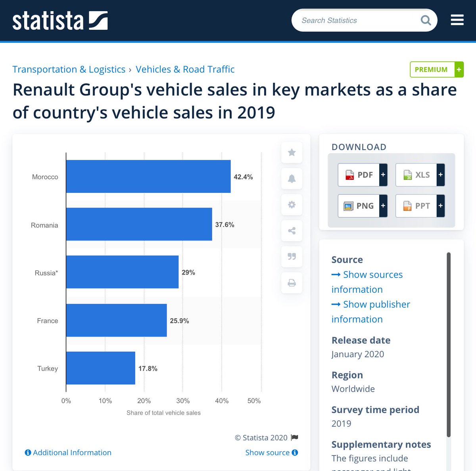Screen dimensions: 476x471
Task: Download the data as XLS
Action: (x=420, y=175)
